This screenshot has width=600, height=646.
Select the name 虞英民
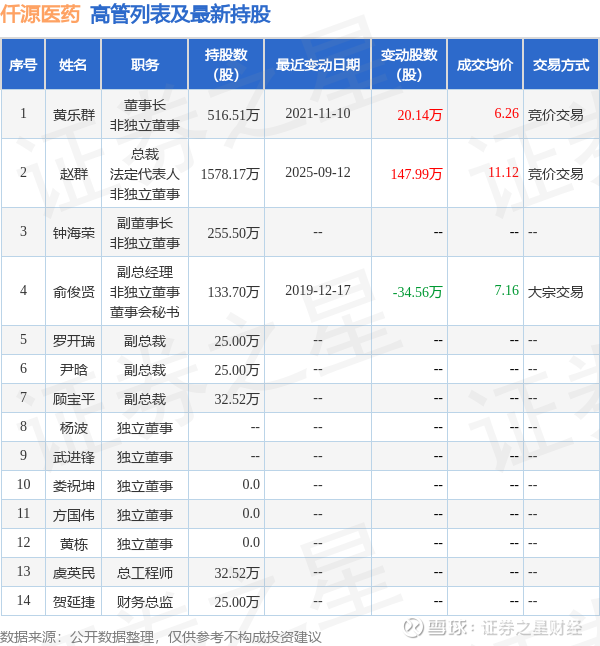tap(74, 573)
